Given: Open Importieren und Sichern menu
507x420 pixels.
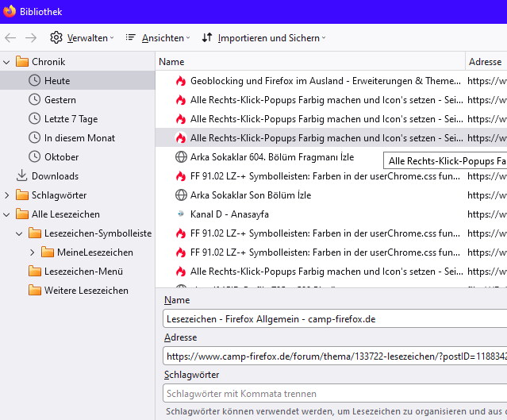Looking at the screenshot, I should coord(263,37).
